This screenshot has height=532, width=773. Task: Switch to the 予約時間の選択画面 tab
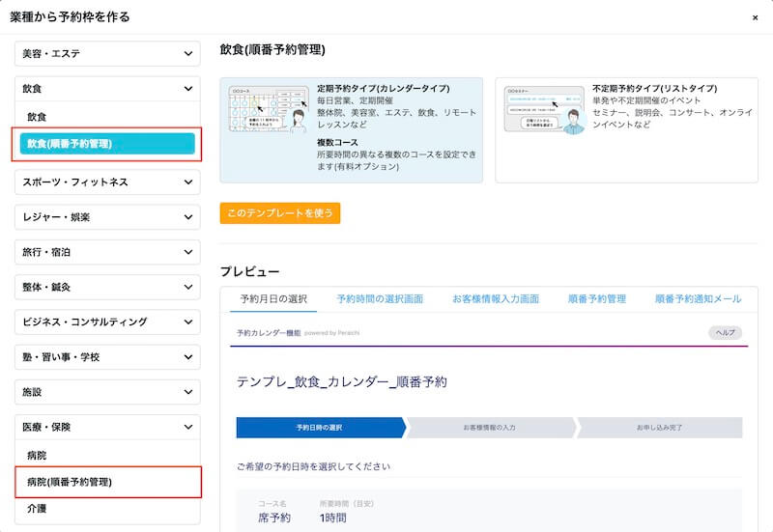coord(380,299)
